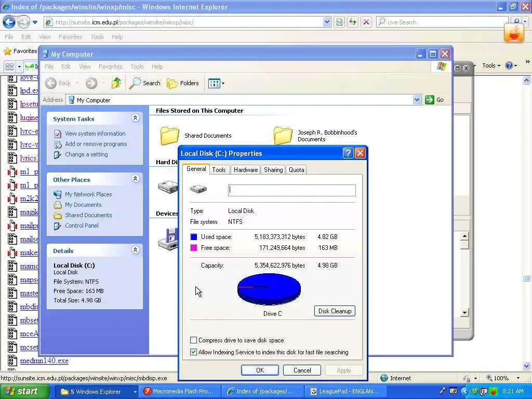Click Back button in My Computer window
Viewport: 532px width, 399px height.
58,83
